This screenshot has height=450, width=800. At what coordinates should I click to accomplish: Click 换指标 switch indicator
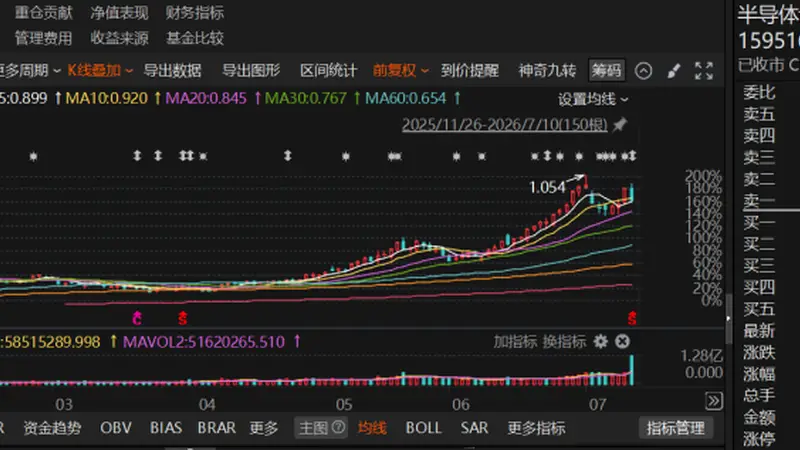click(564, 341)
